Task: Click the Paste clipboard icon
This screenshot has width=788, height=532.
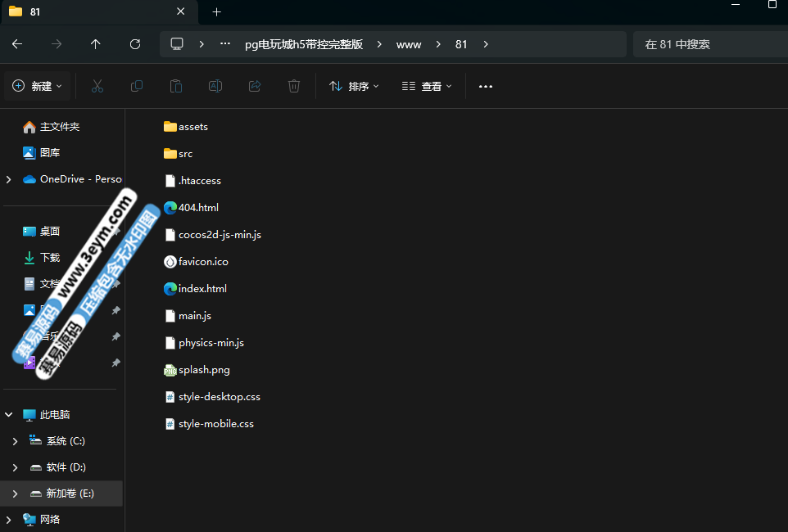Action: 176,86
